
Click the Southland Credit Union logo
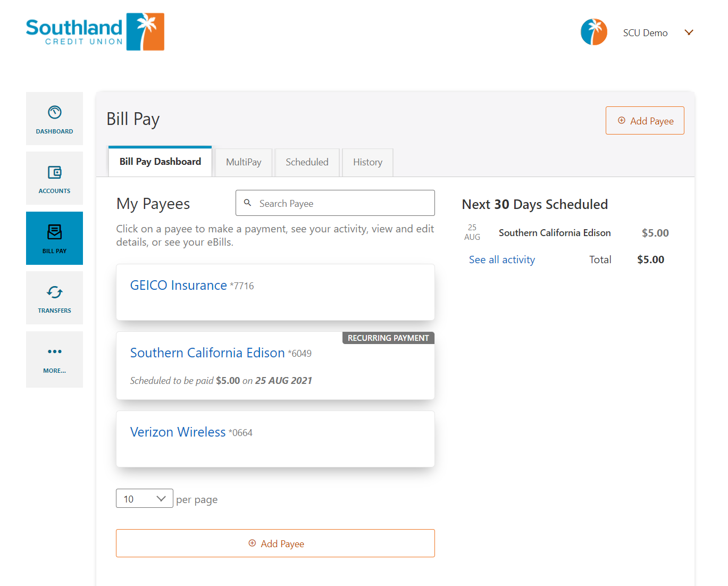click(x=95, y=32)
